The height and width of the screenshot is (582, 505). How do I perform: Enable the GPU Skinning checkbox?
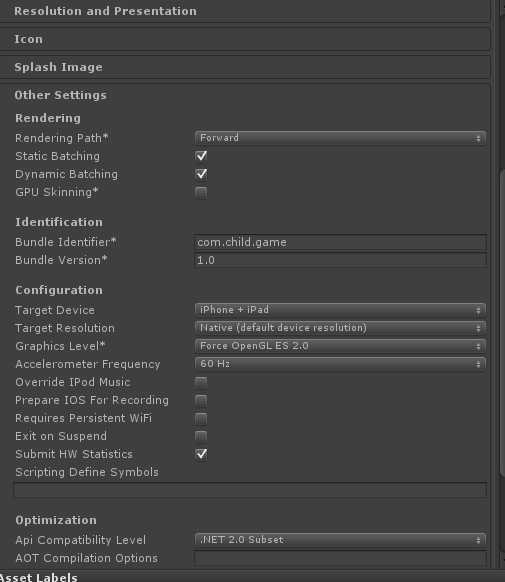pos(201,192)
